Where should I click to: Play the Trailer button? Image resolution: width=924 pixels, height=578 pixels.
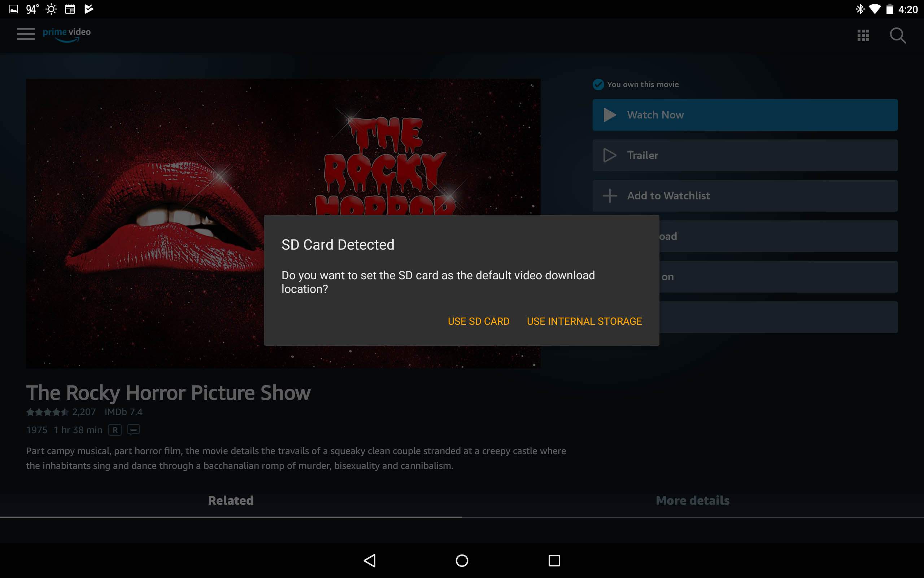click(745, 155)
